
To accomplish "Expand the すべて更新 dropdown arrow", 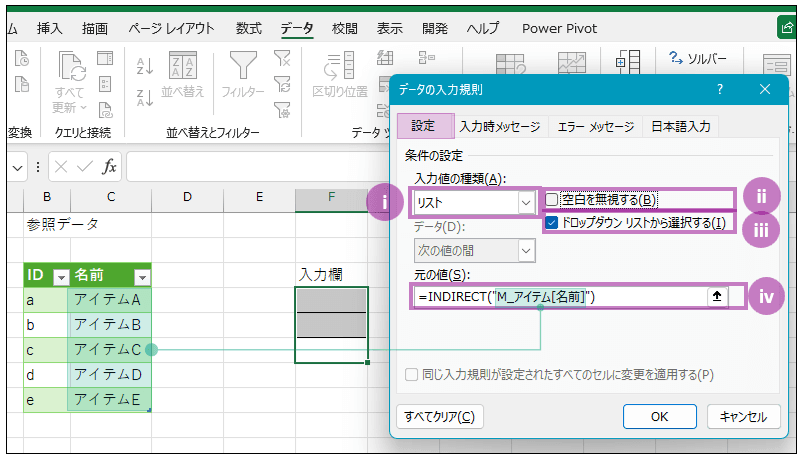I will point(83,107).
